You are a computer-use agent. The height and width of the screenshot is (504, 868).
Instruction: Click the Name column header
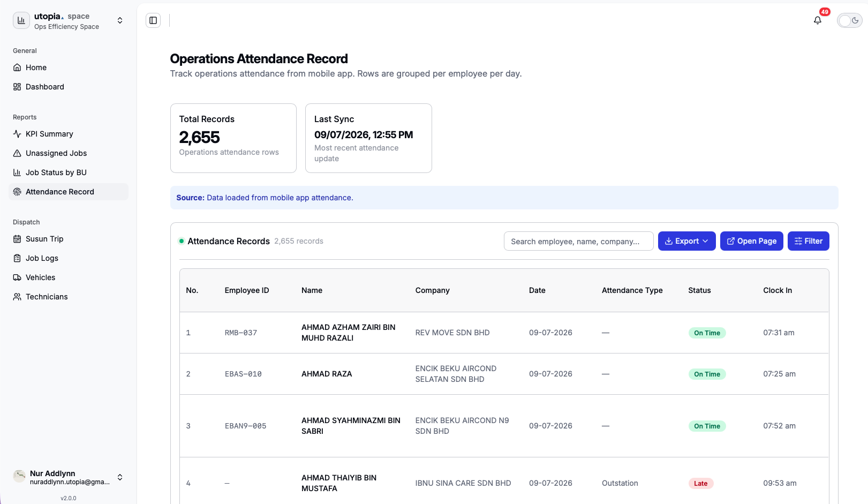[312, 290]
